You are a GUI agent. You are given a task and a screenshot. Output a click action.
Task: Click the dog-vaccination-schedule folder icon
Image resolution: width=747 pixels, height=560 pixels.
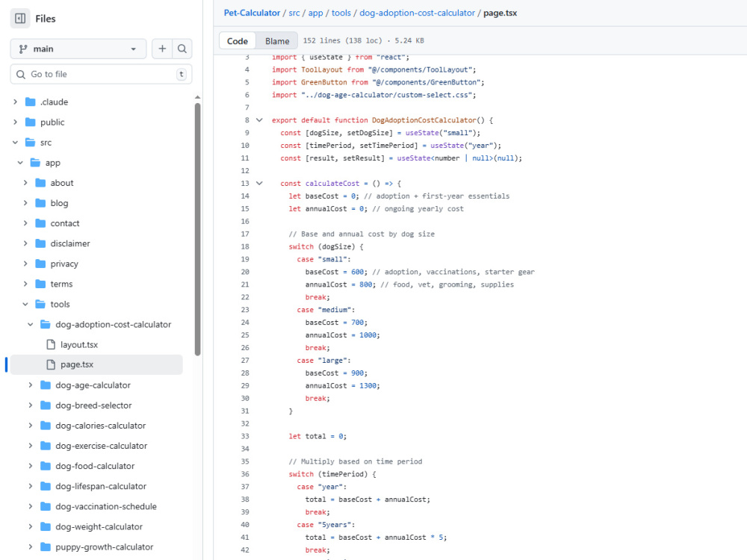click(x=46, y=506)
